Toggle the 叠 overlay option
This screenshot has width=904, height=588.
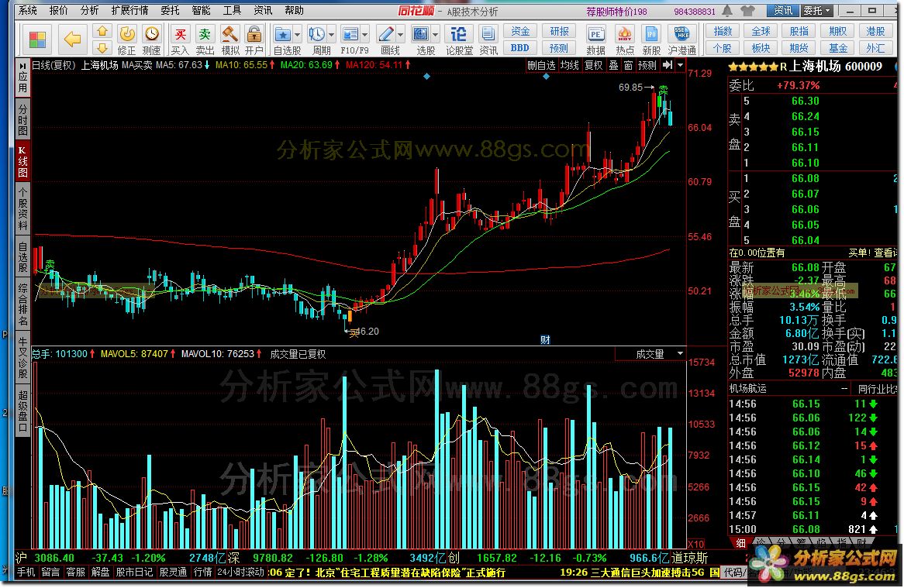tap(613, 65)
